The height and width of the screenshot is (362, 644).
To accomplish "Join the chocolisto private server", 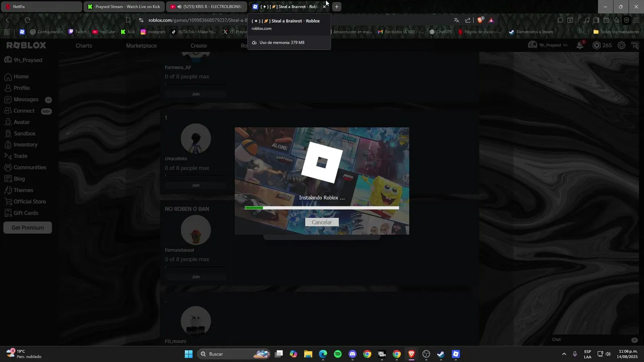I will coord(196,185).
